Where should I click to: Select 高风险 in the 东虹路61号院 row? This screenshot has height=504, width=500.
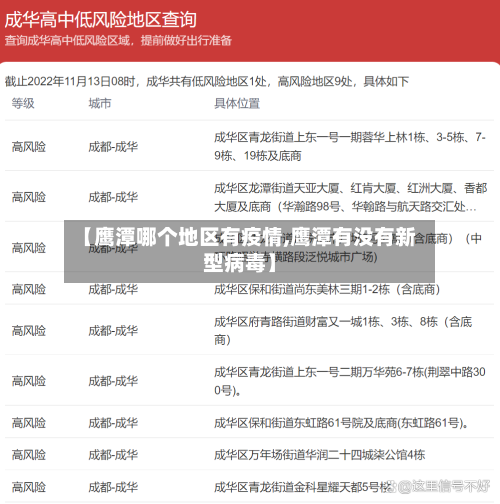pyautogui.click(x=29, y=423)
